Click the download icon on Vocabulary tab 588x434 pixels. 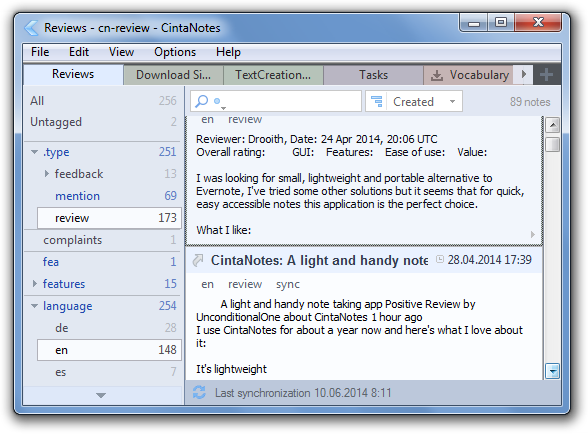[436, 75]
